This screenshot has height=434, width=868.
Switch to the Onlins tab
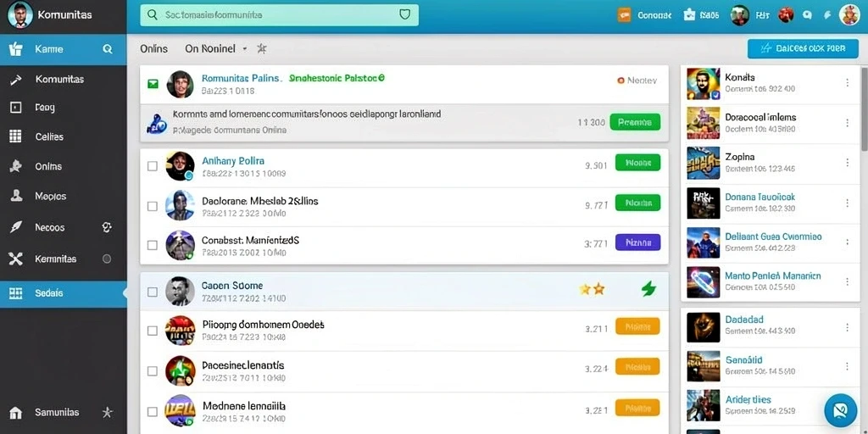point(154,48)
